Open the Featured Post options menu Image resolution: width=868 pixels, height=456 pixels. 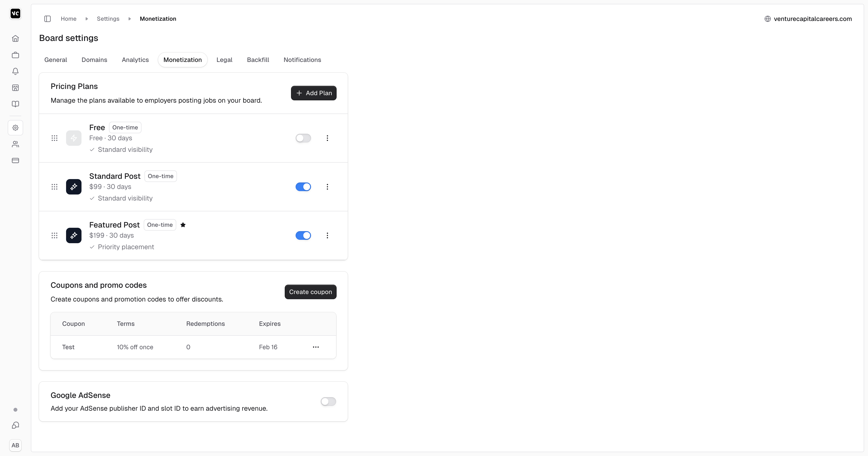tap(327, 235)
